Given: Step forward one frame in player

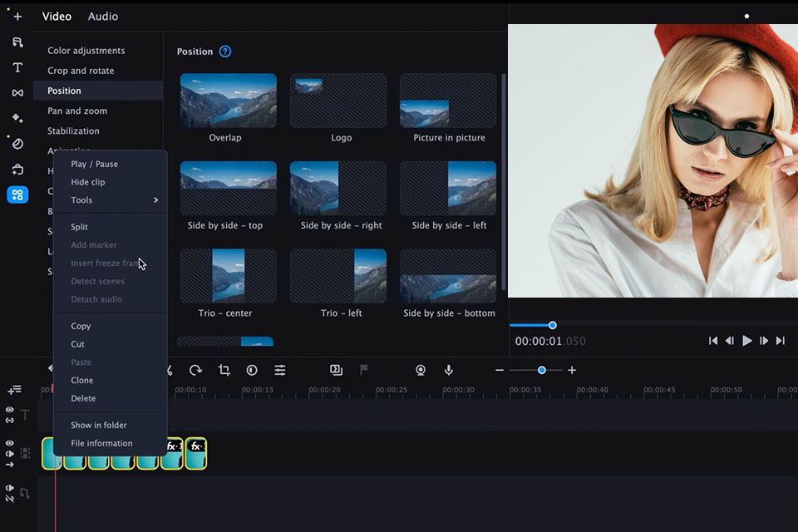Looking at the screenshot, I should 764,341.
